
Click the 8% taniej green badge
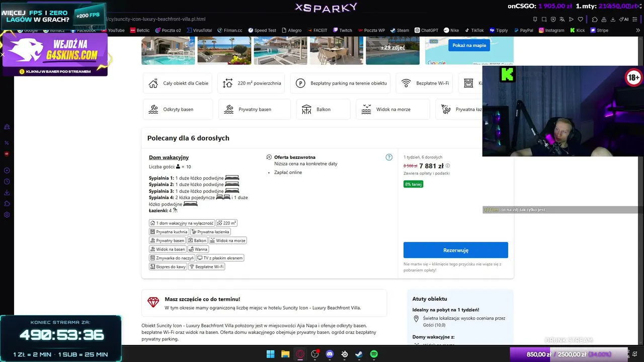413,184
